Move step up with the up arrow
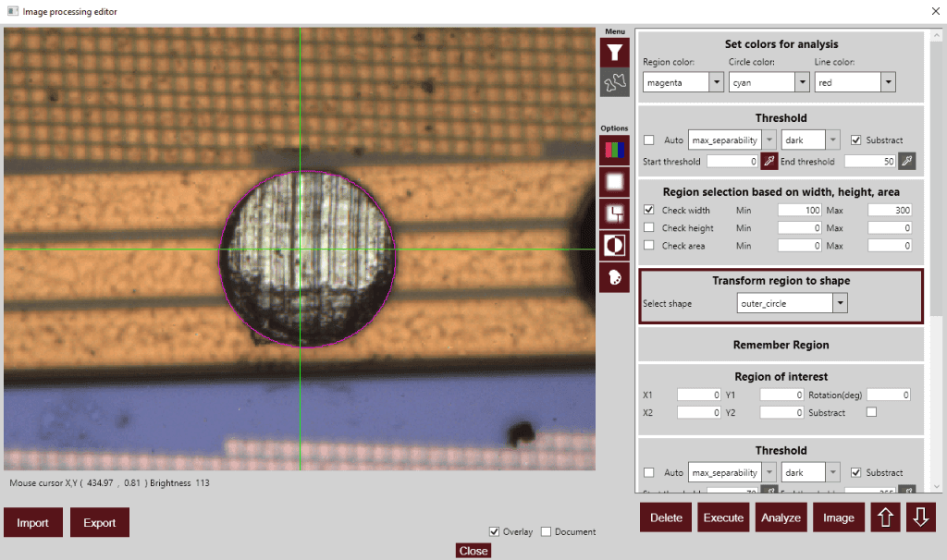This screenshot has height=560, width=947. point(885,517)
